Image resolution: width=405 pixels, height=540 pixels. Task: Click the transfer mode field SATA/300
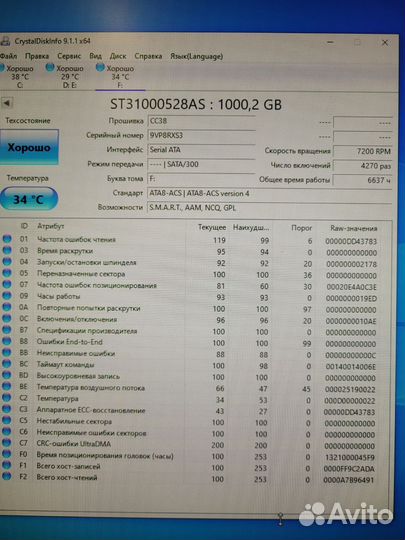point(201,164)
